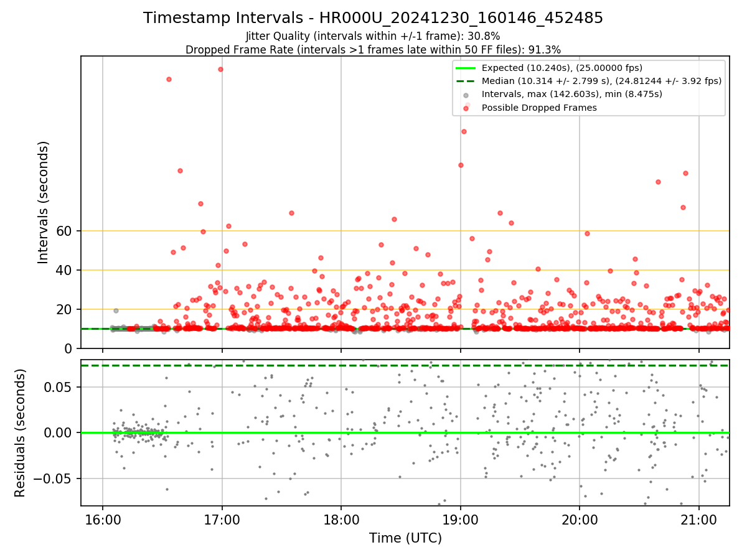747x560 pixels.
Task: Click the plot title 'Timestamp Intervals - HR000U_20241230_160146_452485'
Action: click(x=373, y=18)
